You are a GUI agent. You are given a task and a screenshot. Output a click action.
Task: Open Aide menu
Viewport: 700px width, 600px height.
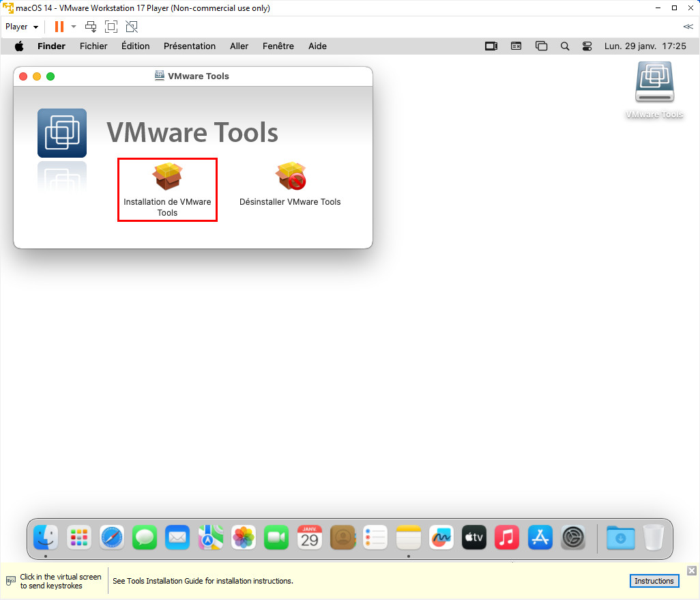click(317, 46)
